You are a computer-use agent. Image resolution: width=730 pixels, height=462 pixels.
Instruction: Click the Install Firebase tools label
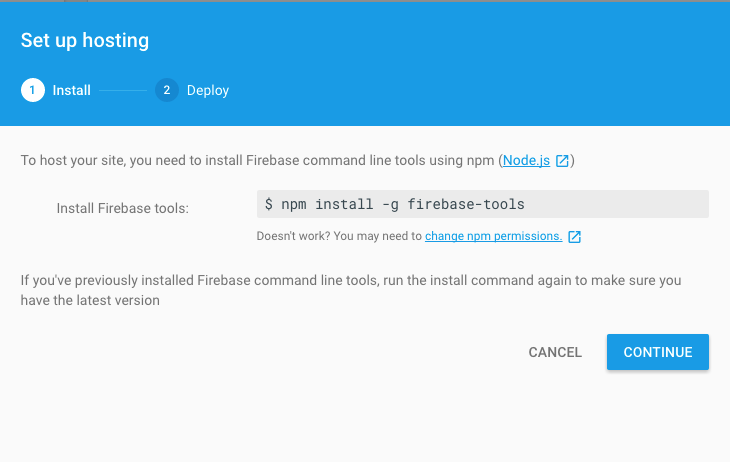tap(122, 208)
